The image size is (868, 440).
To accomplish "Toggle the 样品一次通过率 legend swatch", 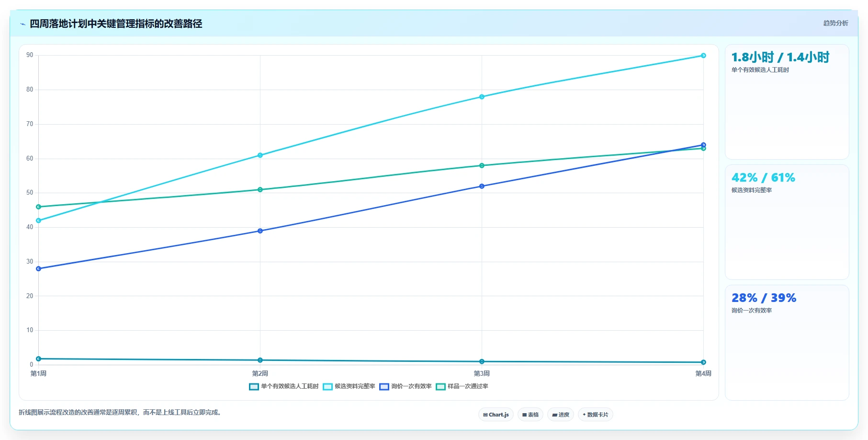I will coord(440,386).
